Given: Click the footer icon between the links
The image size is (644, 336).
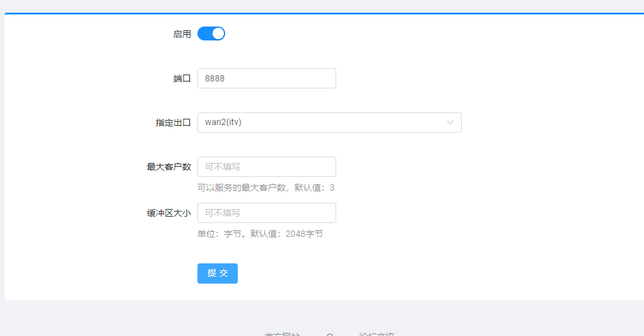Looking at the screenshot, I should 329,334.
